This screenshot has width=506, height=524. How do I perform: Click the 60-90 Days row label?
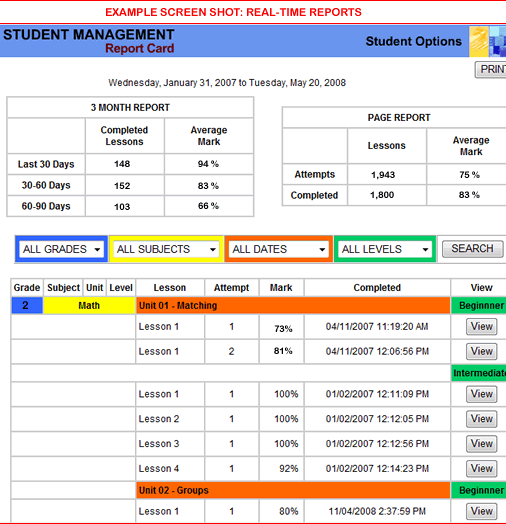[46, 206]
